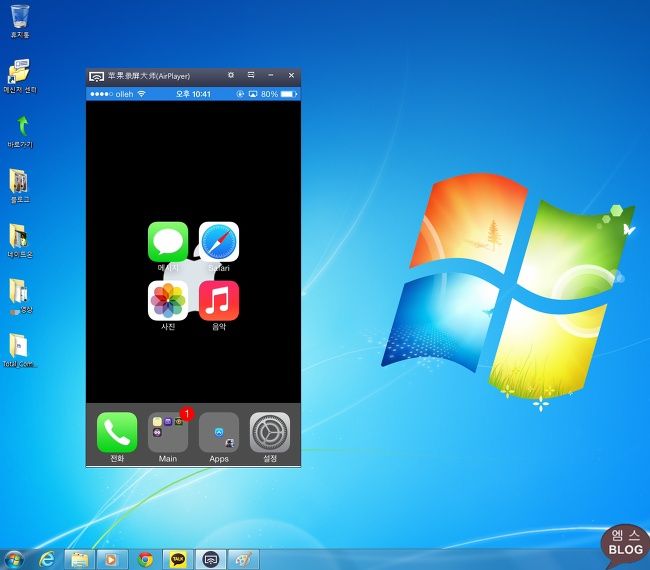This screenshot has width=650, height=570.
Task: Open iPhone Settings gear app in the dock
Action: pos(270,432)
